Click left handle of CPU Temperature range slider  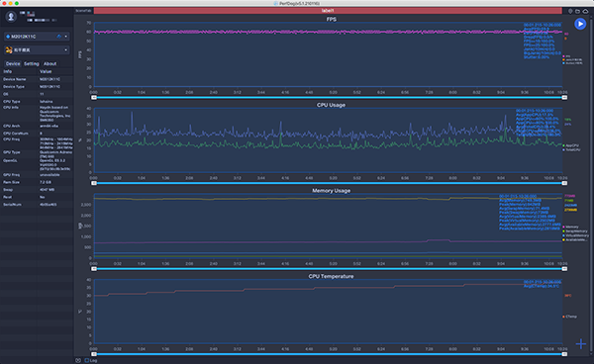coord(94,354)
